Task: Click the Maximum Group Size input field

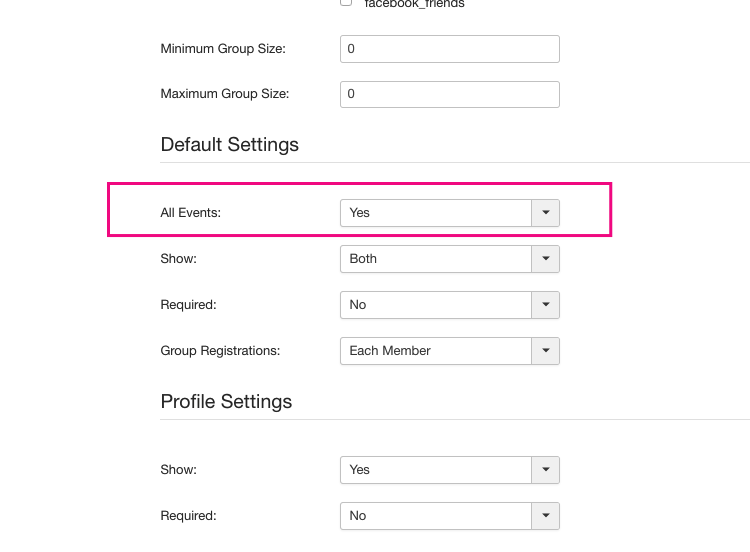Action: (449, 94)
